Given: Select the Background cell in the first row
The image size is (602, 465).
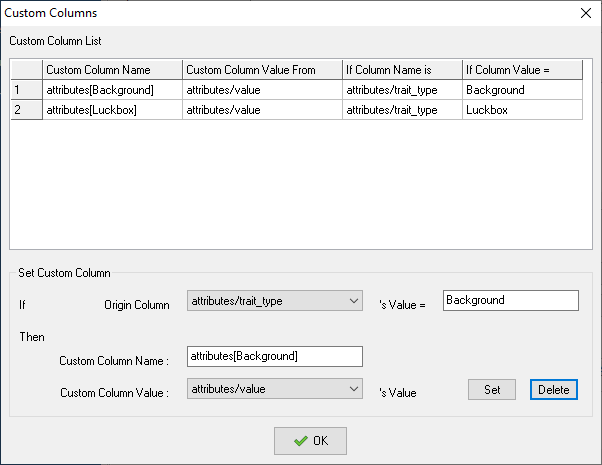Looking at the screenshot, I should coord(521,90).
